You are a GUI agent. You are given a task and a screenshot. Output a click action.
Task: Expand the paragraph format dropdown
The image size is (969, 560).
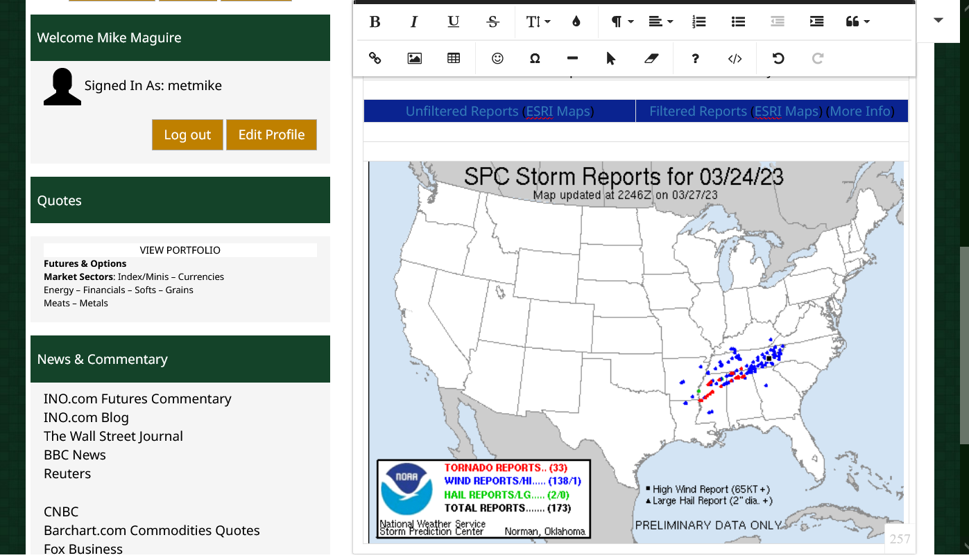622,22
